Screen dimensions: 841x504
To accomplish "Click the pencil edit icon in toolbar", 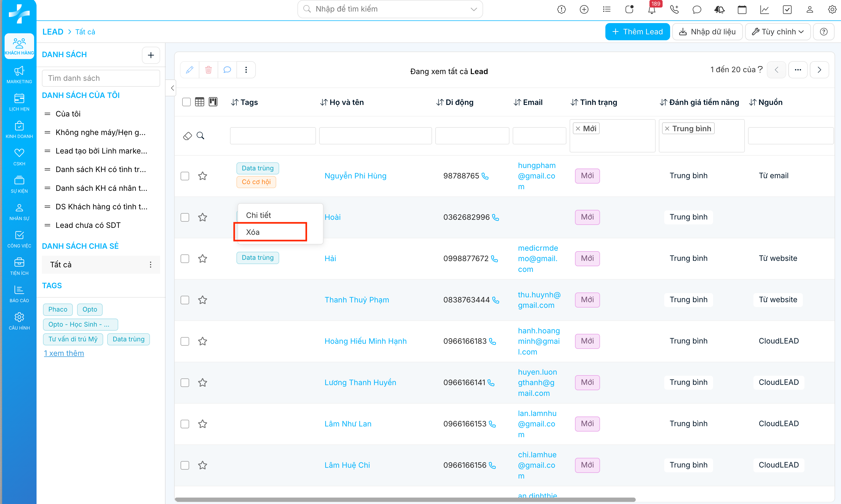I will tap(190, 70).
